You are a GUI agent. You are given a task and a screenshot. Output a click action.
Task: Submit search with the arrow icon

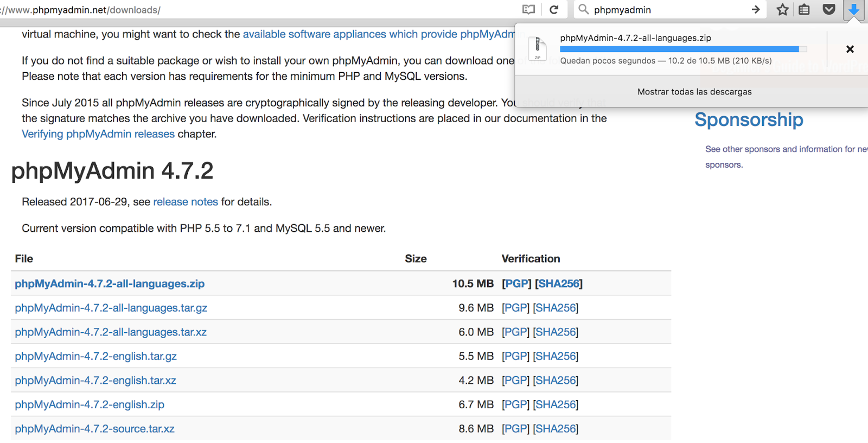click(755, 9)
